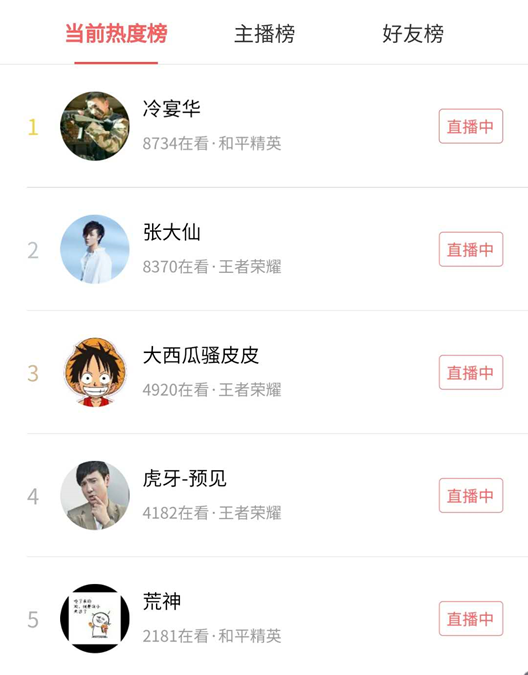528x675 pixels.
Task: Select the 好友榜 tab
Action: coord(413,34)
